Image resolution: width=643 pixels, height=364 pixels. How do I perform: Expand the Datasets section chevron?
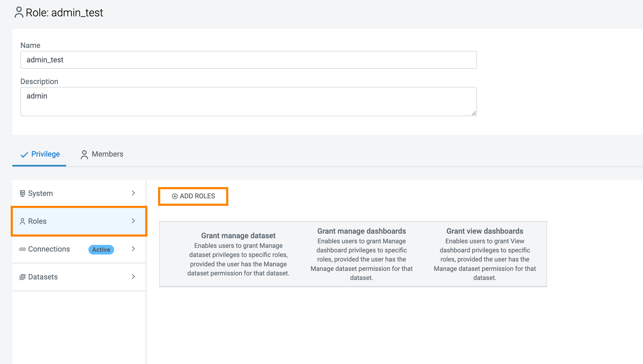[133, 277]
